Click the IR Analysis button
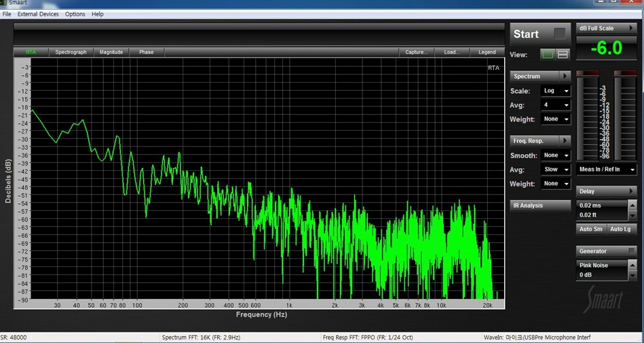 (x=540, y=205)
